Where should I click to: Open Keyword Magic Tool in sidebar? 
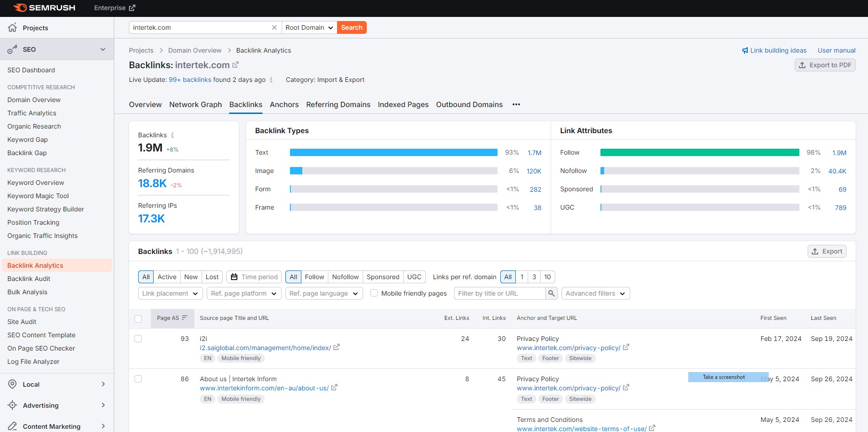click(38, 196)
